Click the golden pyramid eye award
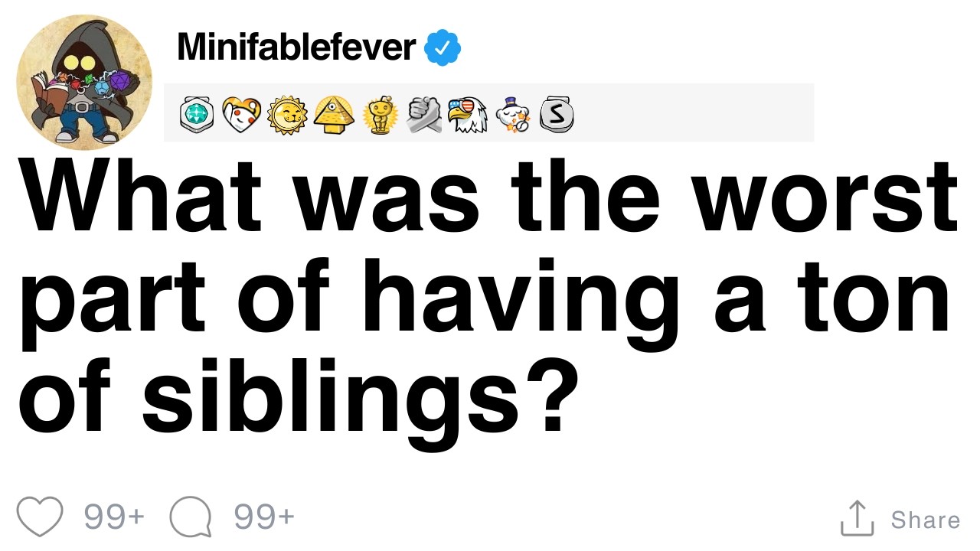 point(333,115)
